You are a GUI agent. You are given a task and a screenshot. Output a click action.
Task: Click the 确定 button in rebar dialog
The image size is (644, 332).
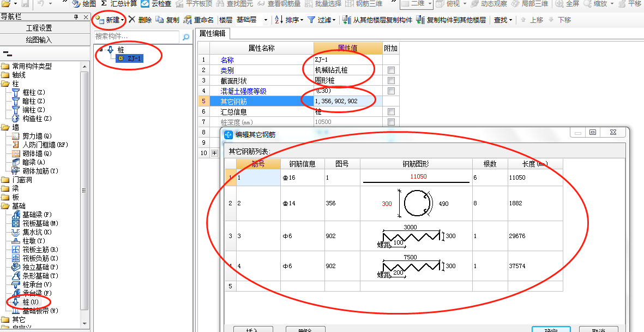pos(551,329)
